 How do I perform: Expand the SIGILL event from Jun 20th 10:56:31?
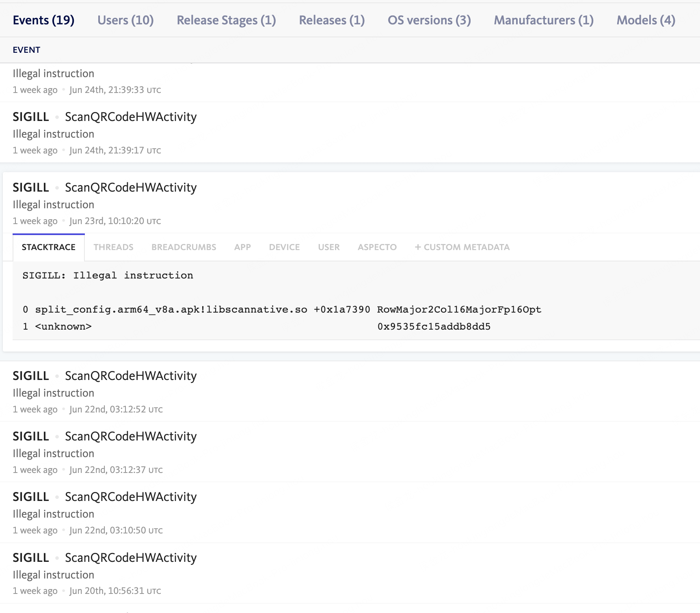350,573
